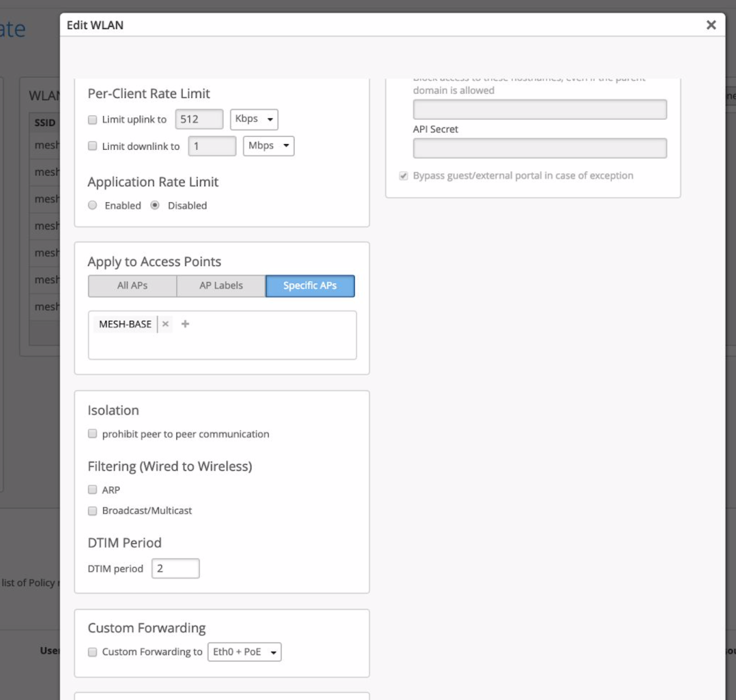
Task: Toggle ARP filtering checkbox
Action: point(92,490)
